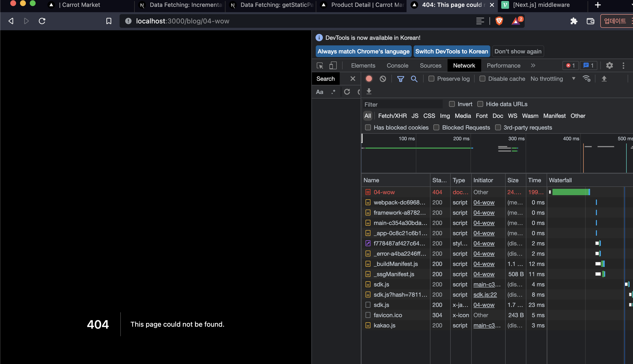This screenshot has width=633, height=364.
Task: Expand more DevTools tabs chevron
Action: pyautogui.click(x=533, y=65)
